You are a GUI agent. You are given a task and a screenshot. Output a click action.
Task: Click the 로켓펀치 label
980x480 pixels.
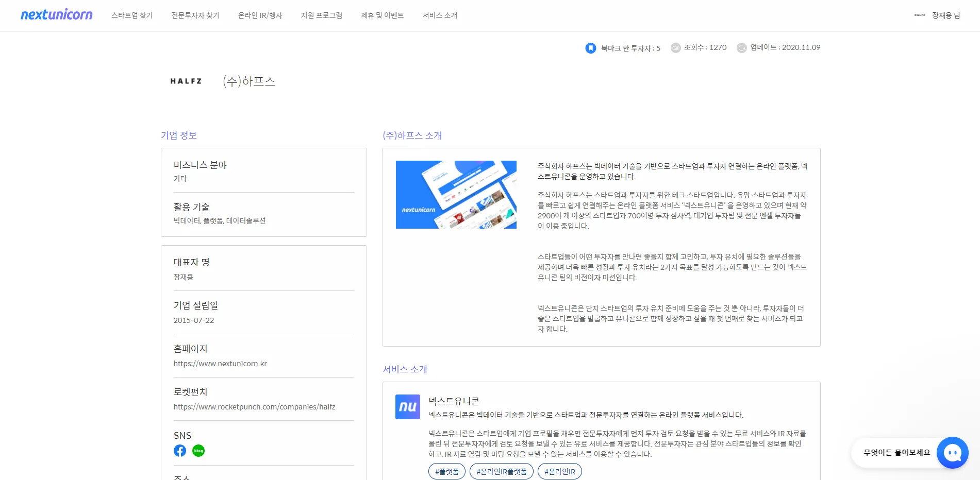point(191,392)
